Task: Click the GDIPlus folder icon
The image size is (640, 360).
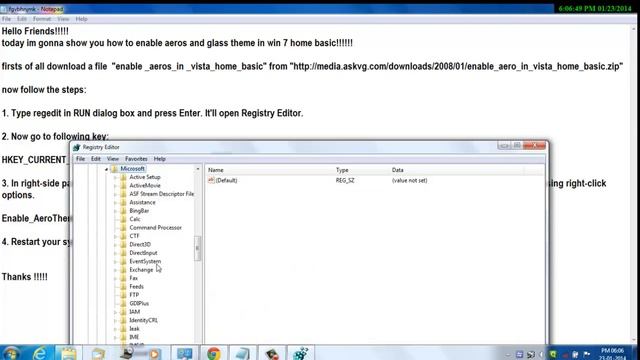Action: [x=123, y=303]
